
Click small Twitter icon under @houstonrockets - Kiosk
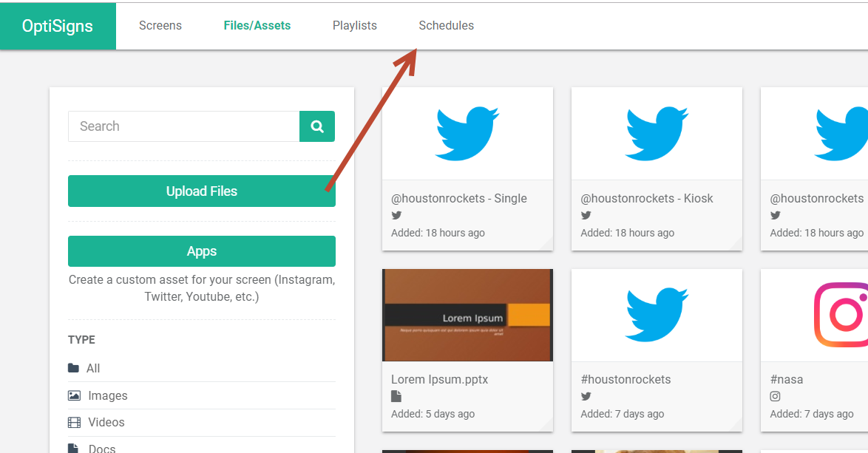[x=586, y=215]
